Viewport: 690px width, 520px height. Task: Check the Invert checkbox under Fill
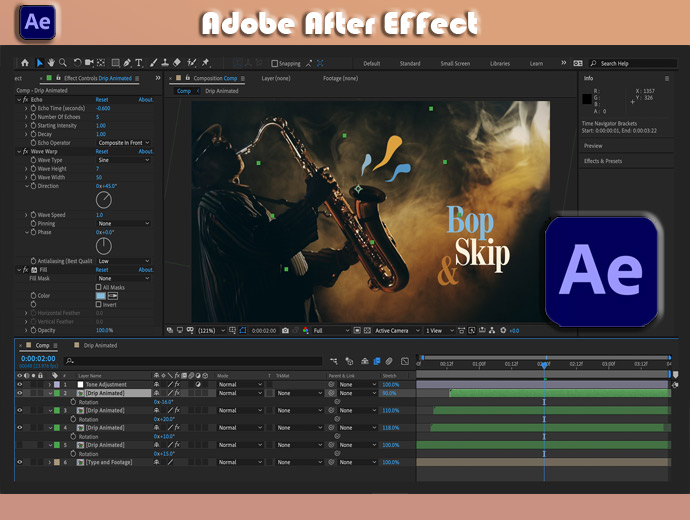click(x=99, y=304)
